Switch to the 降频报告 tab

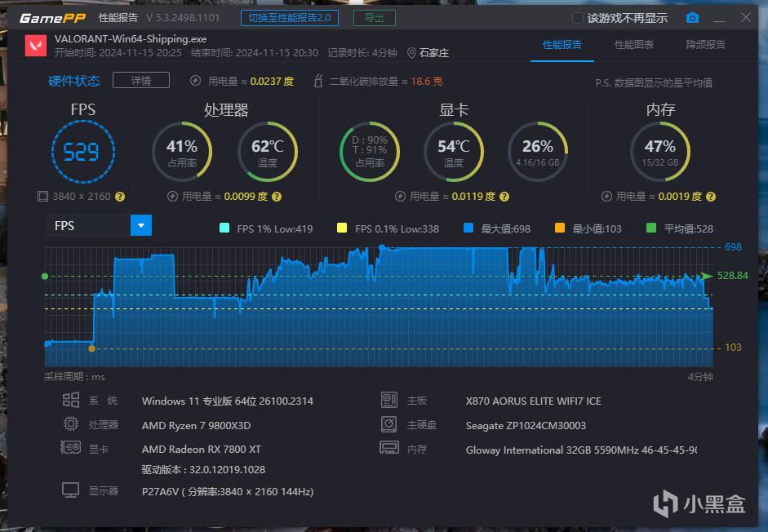706,45
